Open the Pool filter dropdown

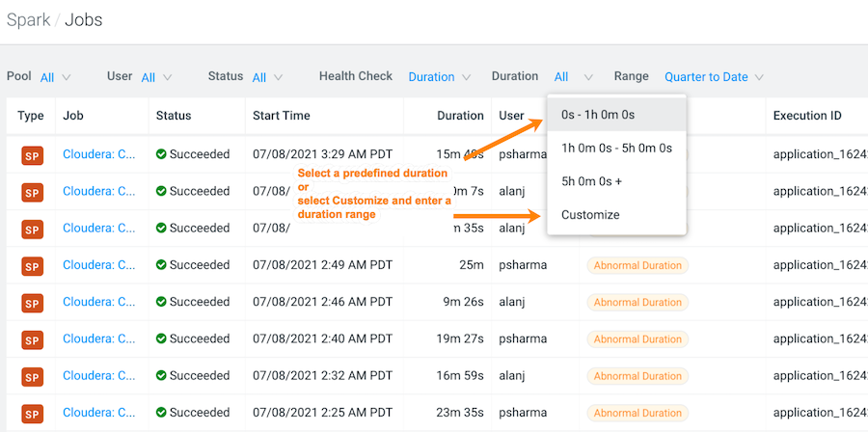[55, 77]
